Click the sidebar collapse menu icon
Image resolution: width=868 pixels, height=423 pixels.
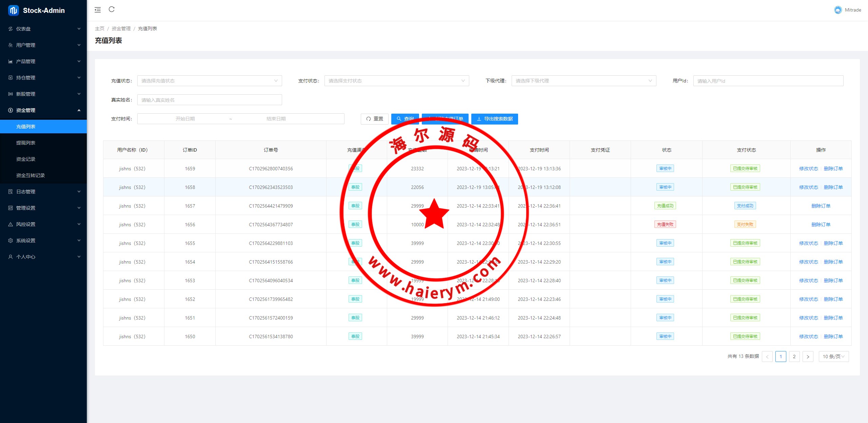98,10
